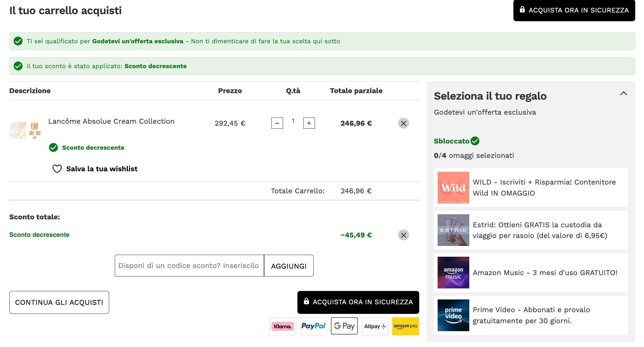
Task: Click the Descrizione column header
Action: [30, 91]
